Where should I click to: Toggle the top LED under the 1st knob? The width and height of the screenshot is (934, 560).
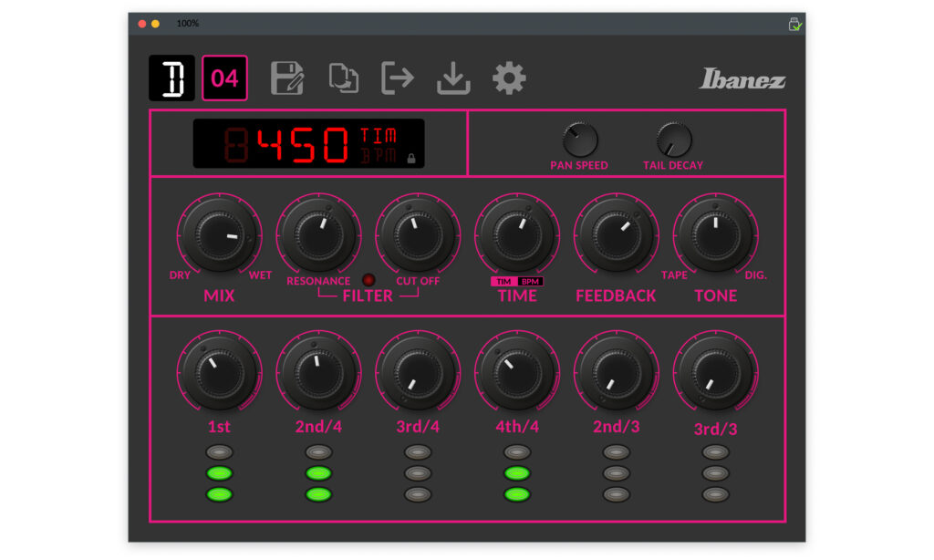coord(220,451)
